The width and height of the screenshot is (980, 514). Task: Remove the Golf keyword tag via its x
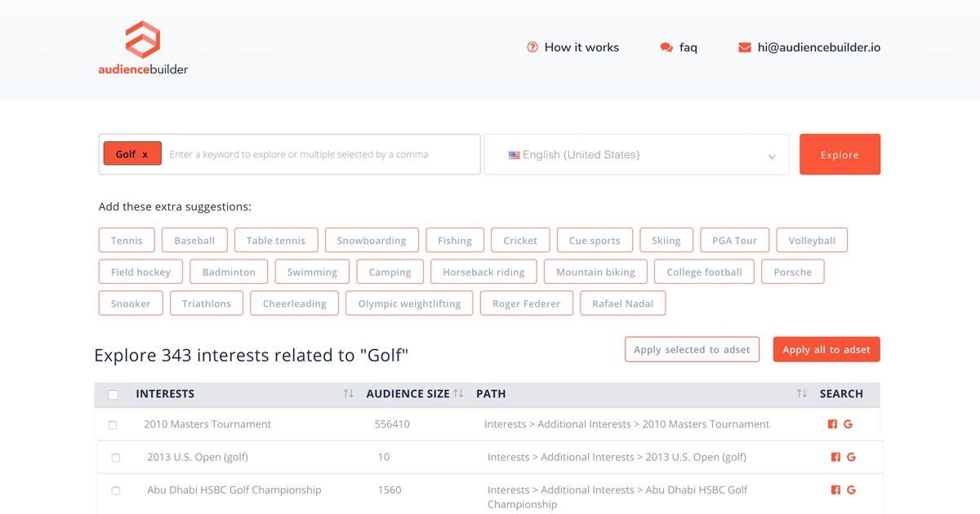[145, 153]
